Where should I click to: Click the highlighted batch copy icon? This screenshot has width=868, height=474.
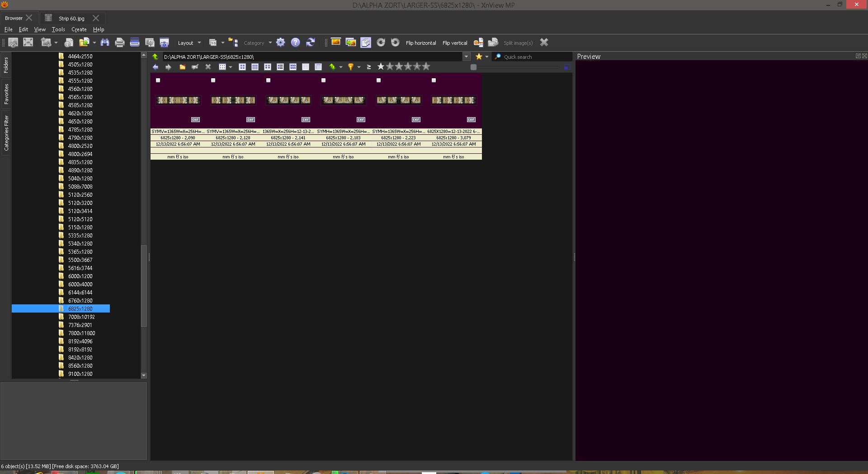pyautogui.click(x=366, y=43)
